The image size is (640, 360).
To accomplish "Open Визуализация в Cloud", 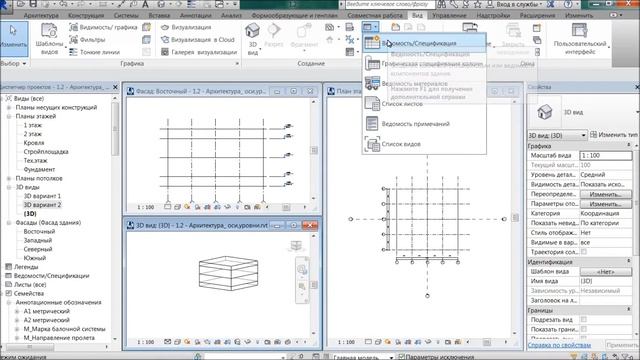I will point(198,40).
